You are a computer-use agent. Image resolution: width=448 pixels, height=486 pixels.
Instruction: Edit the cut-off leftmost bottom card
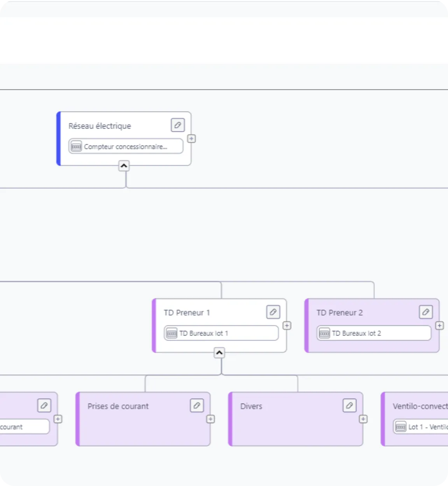pos(44,406)
